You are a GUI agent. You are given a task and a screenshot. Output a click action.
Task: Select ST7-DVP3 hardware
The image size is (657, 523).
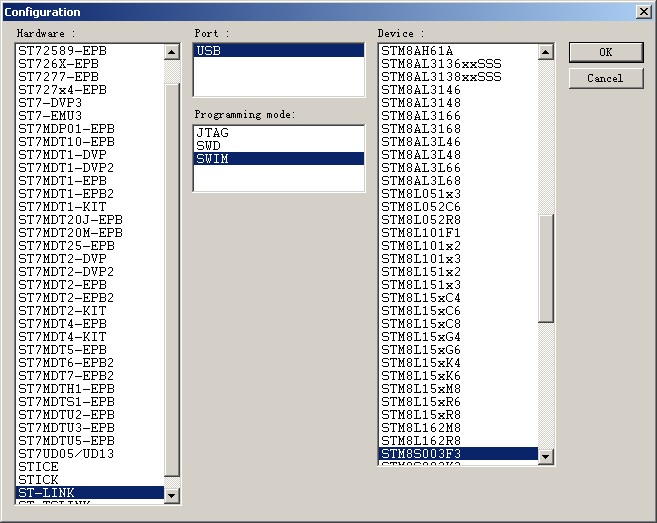[x=90, y=103]
